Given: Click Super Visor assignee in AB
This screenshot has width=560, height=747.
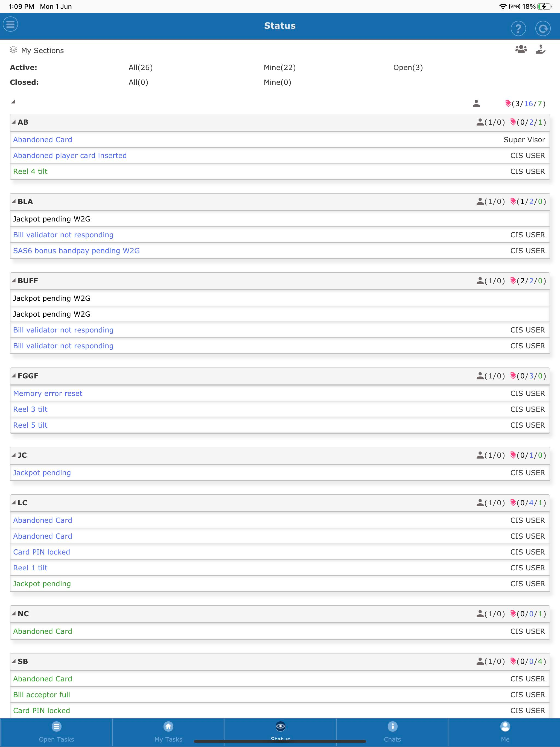Looking at the screenshot, I should 524,140.
